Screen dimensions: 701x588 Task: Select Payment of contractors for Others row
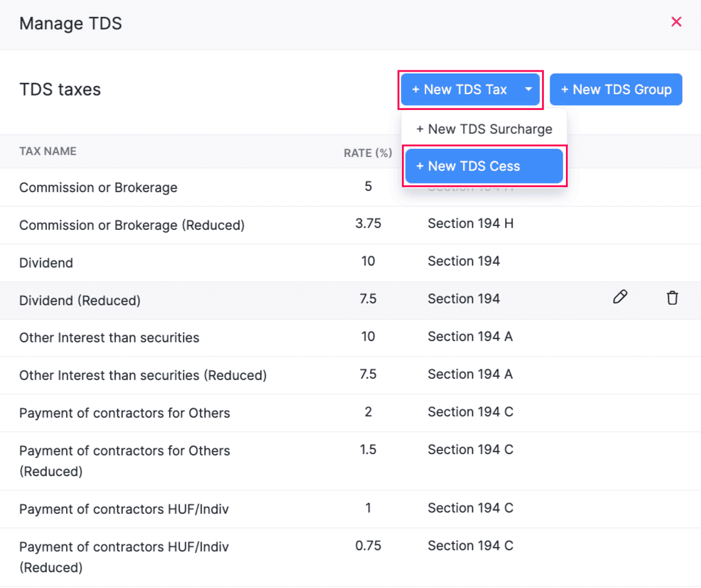coord(124,413)
